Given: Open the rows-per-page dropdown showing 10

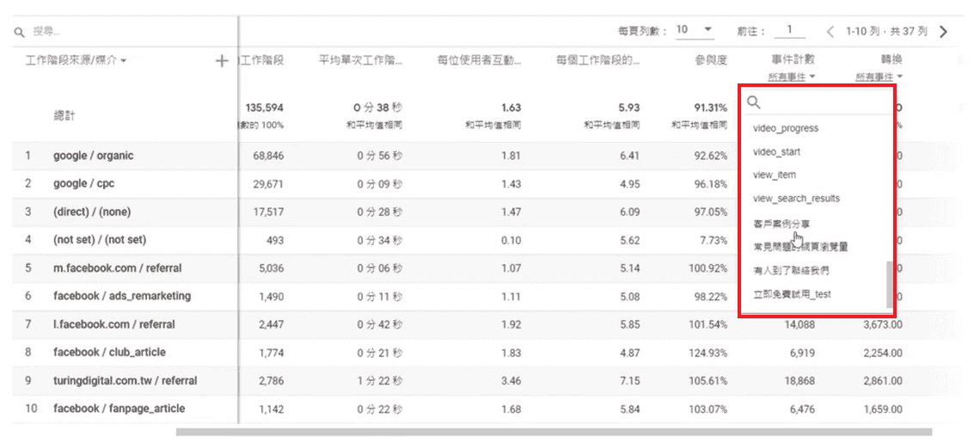Looking at the screenshot, I should click(695, 29).
